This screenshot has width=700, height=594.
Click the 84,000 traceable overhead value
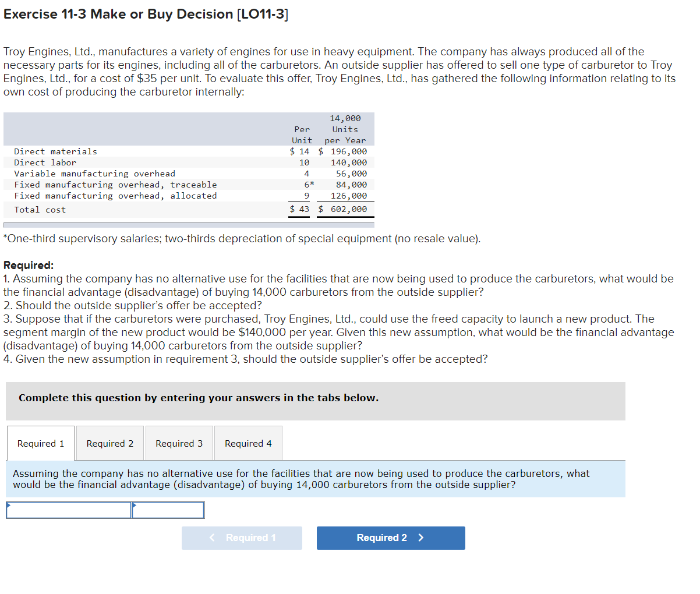pyautogui.click(x=352, y=185)
